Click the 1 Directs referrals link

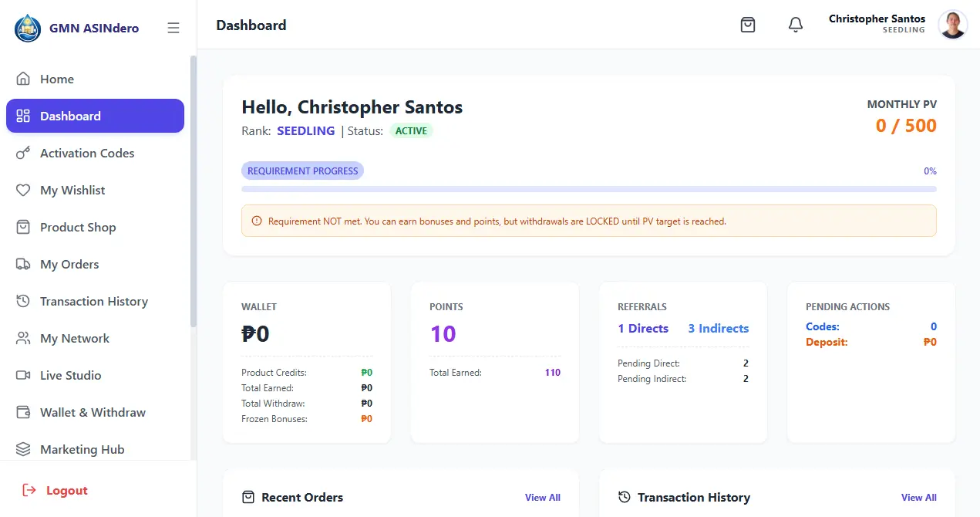[643, 329]
